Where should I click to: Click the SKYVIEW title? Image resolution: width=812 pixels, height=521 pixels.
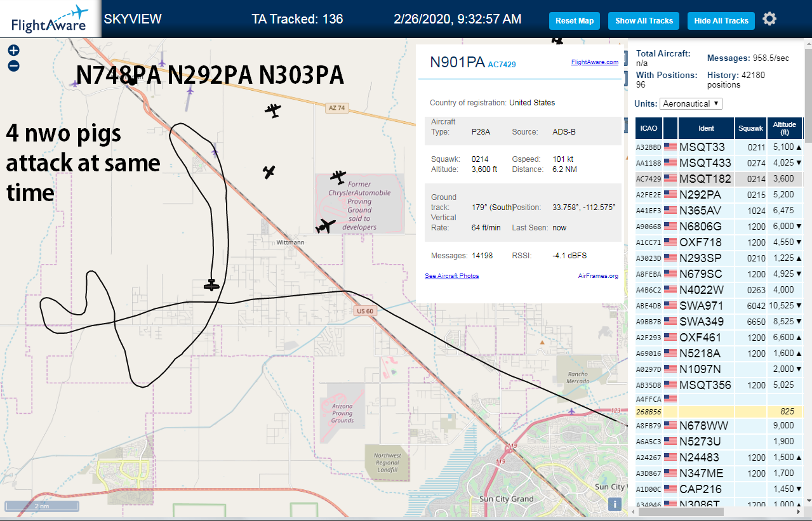click(x=133, y=19)
